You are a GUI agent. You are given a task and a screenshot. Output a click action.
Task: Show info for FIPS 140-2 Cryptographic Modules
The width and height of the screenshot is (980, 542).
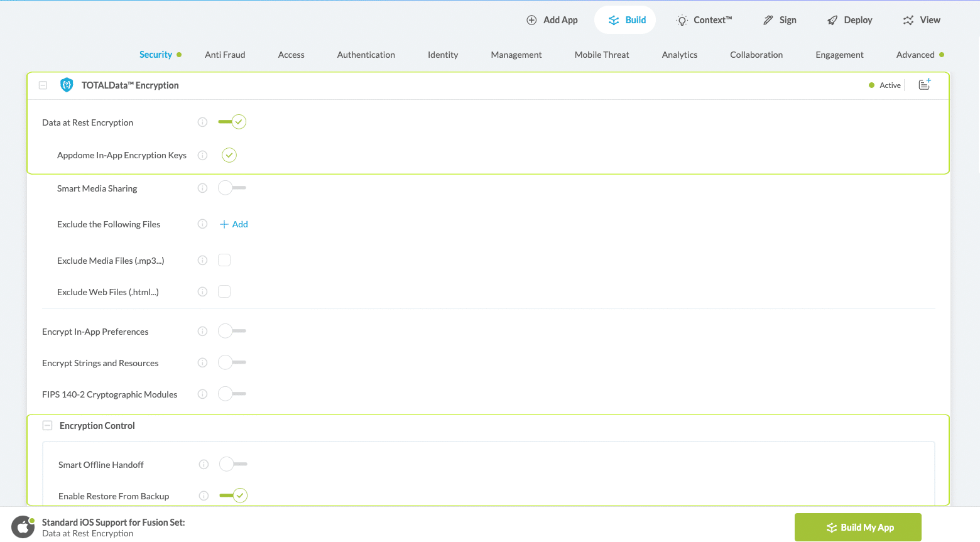(202, 394)
